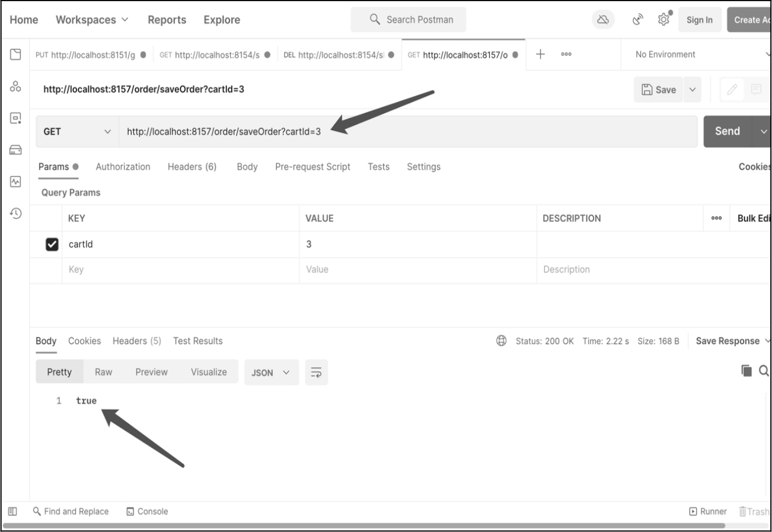The width and height of the screenshot is (772, 532).
Task: Select the response Body tab
Action: click(x=46, y=341)
